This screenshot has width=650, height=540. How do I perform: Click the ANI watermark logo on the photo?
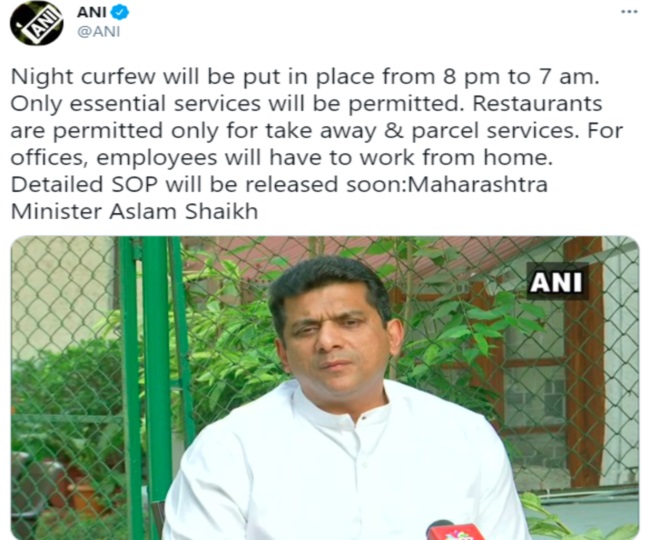(557, 282)
